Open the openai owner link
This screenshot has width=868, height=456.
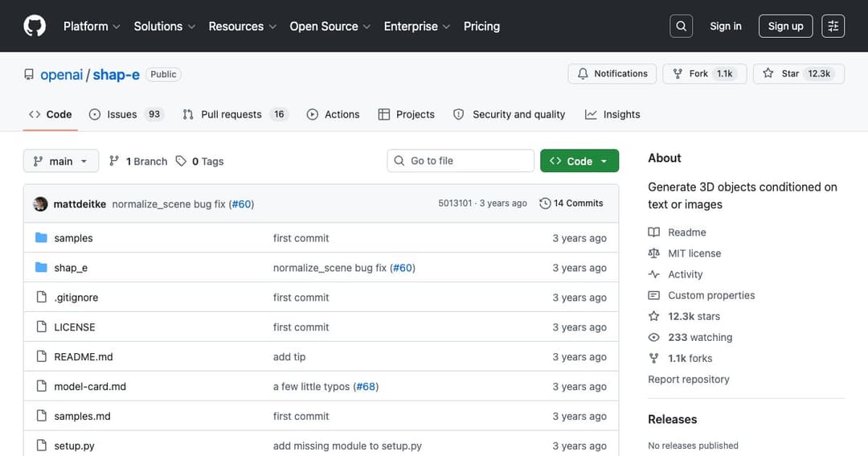(x=61, y=74)
